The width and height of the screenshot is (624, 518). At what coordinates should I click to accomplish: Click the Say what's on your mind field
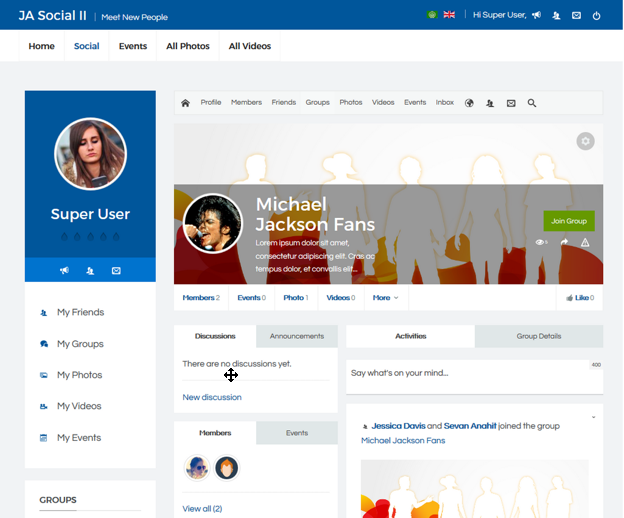(474, 377)
